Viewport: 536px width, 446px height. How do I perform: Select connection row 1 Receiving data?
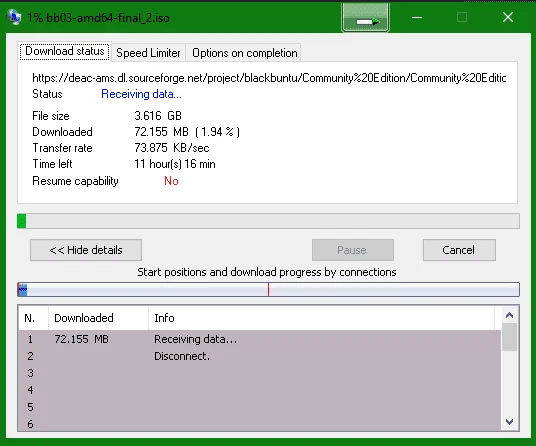point(260,339)
